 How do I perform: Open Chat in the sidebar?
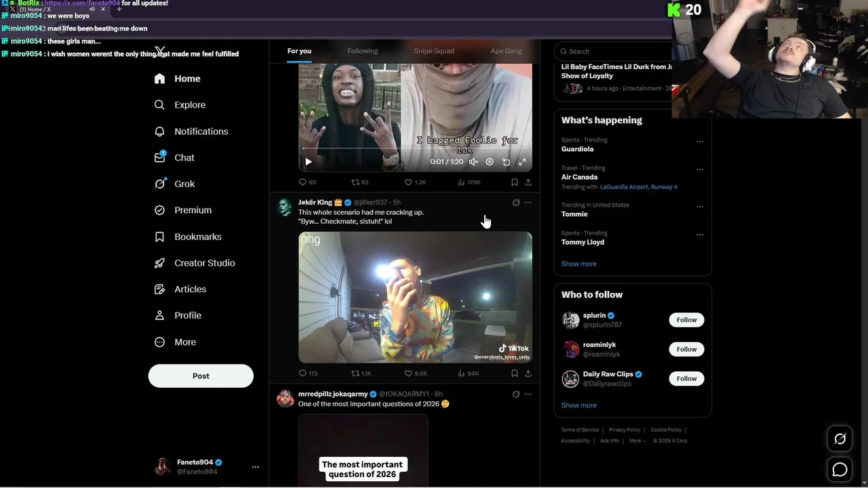click(175, 157)
